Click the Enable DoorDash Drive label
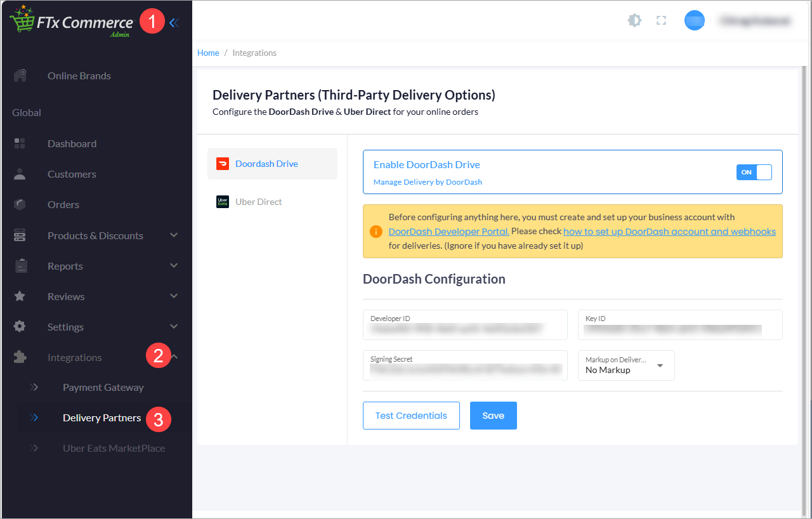Screen dimensions: 812x519 427,164
